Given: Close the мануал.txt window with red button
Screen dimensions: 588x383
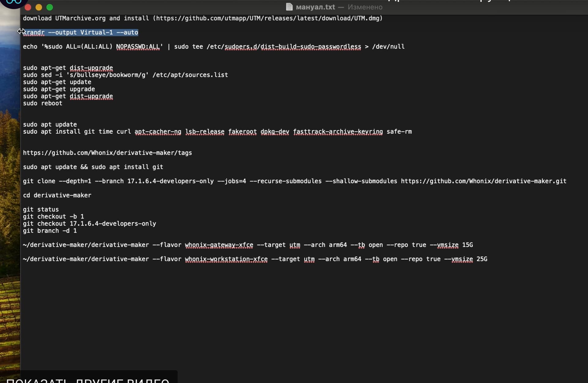Looking at the screenshot, I should [28, 7].
